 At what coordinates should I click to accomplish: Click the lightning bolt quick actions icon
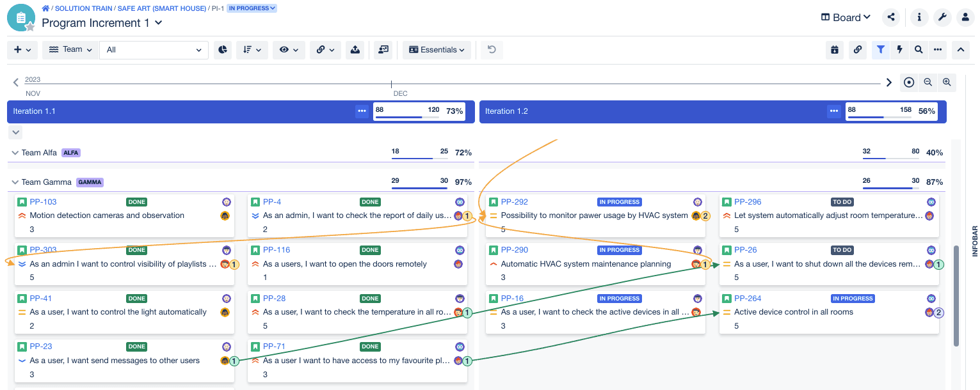(899, 50)
